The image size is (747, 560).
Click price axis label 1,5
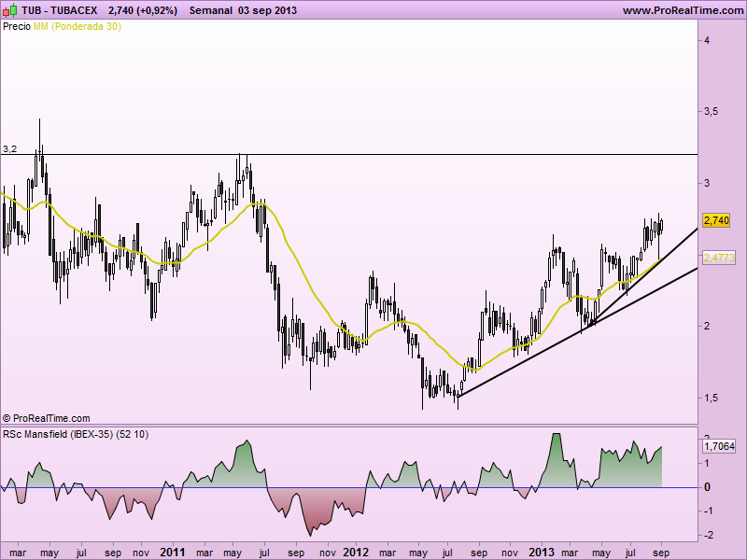pyautogui.click(x=712, y=399)
